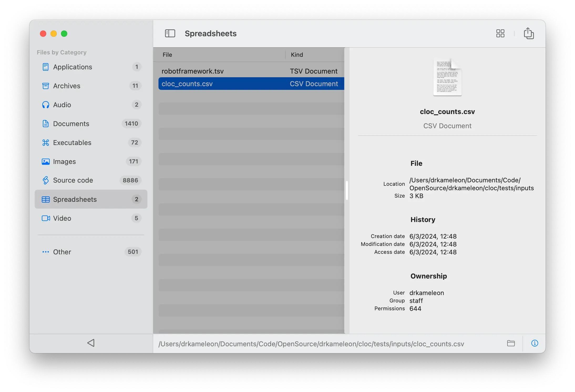
Task: Click the Source code icon
Action: point(45,180)
